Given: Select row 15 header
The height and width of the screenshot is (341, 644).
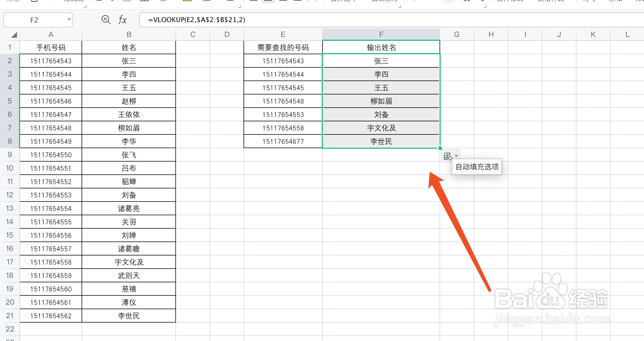Looking at the screenshot, I should click(10, 235).
